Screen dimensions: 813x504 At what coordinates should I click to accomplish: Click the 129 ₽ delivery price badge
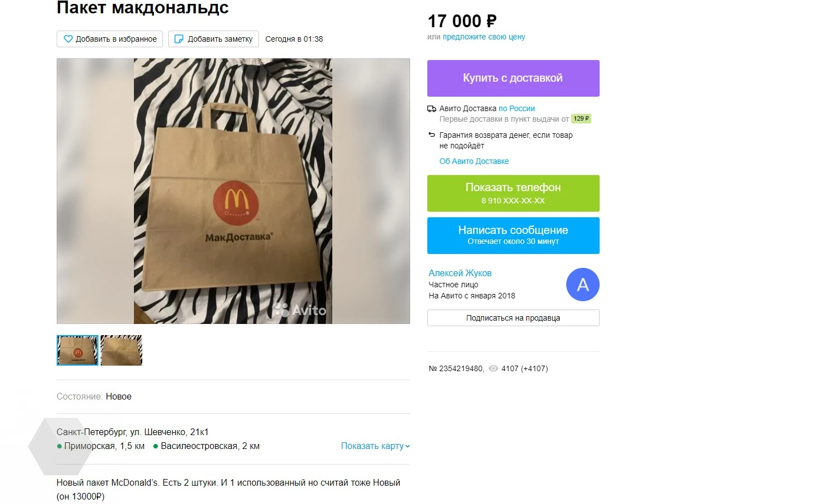click(x=581, y=119)
